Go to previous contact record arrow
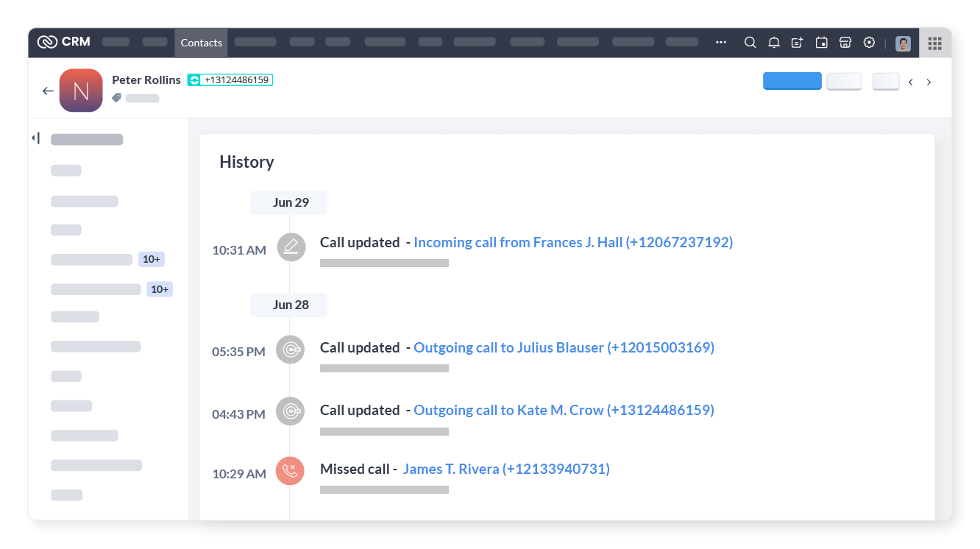980x549 pixels. tap(911, 82)
